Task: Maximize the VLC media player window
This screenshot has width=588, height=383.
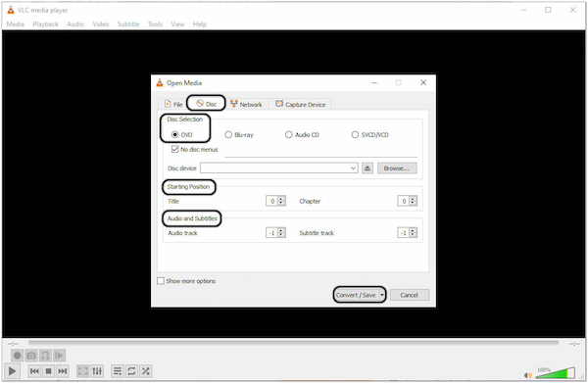Action: [548, 10]
